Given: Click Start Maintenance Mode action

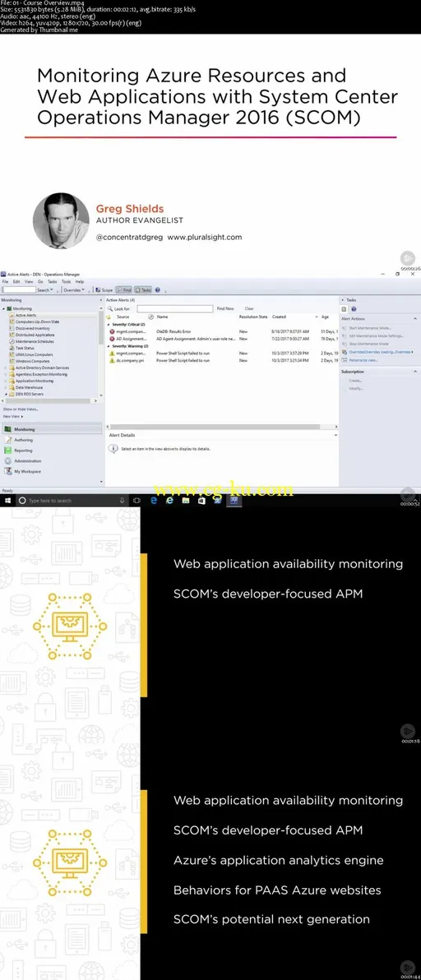Looking at the screenshot, I should 371,328.
